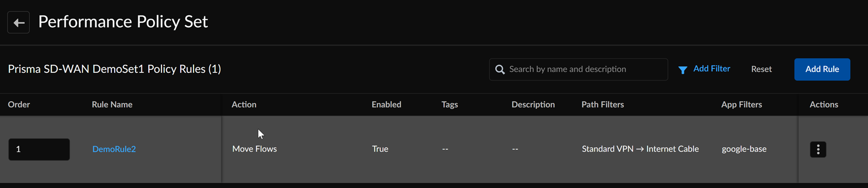The image size is (868, 188).
Task: Click the Description column header
Action: point(533,104)
